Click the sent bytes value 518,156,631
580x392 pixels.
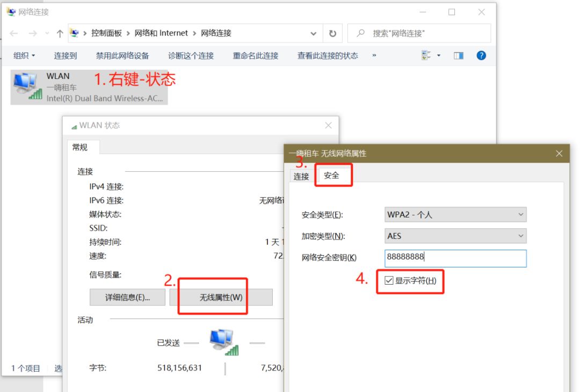click(x=179, y=368)
